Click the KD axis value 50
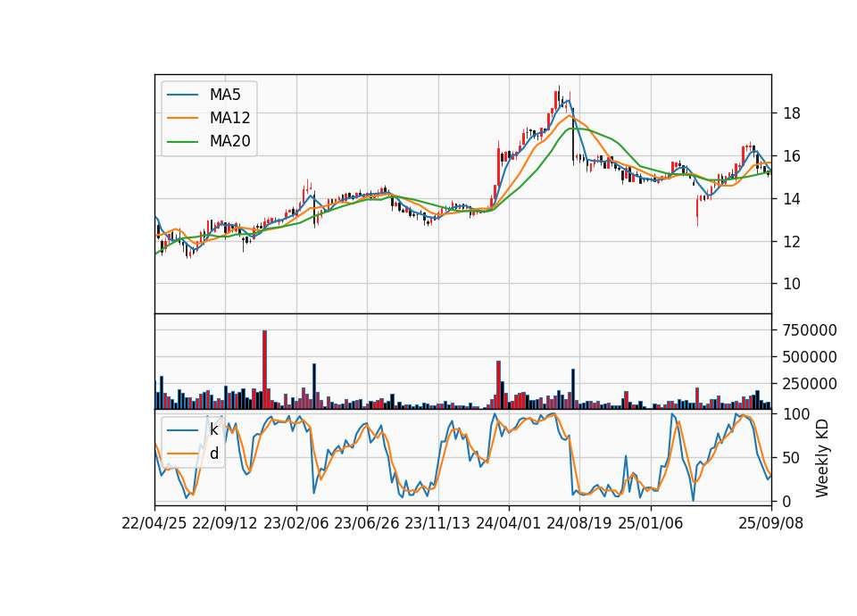 [792, 458]
